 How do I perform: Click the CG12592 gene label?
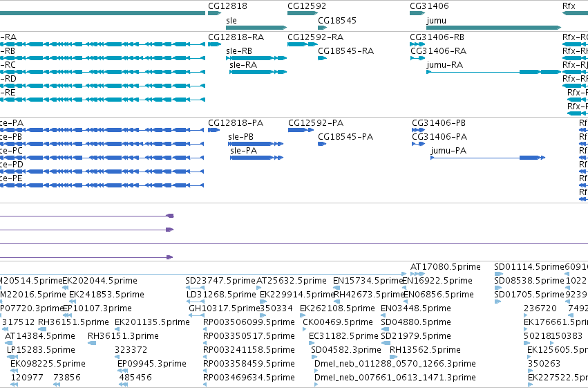[307, 6]
